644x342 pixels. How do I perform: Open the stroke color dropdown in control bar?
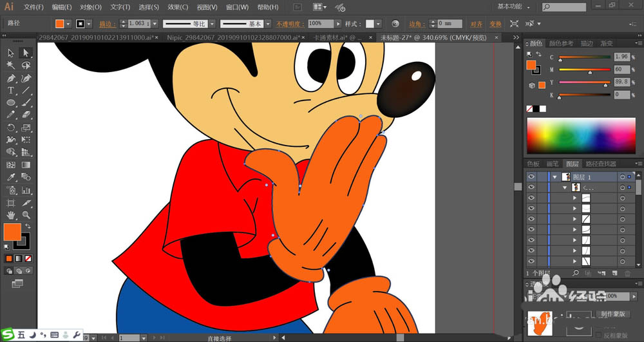coord(89,24)
